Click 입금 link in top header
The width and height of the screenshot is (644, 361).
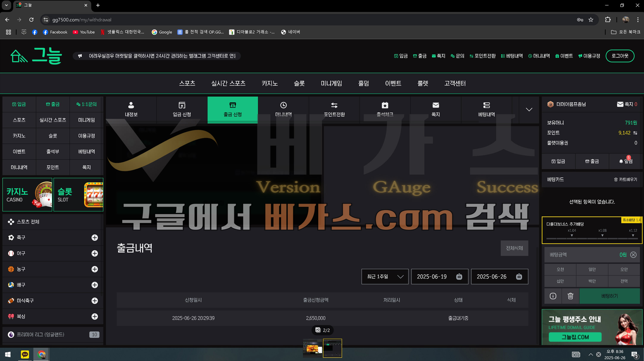click(401, 56)
